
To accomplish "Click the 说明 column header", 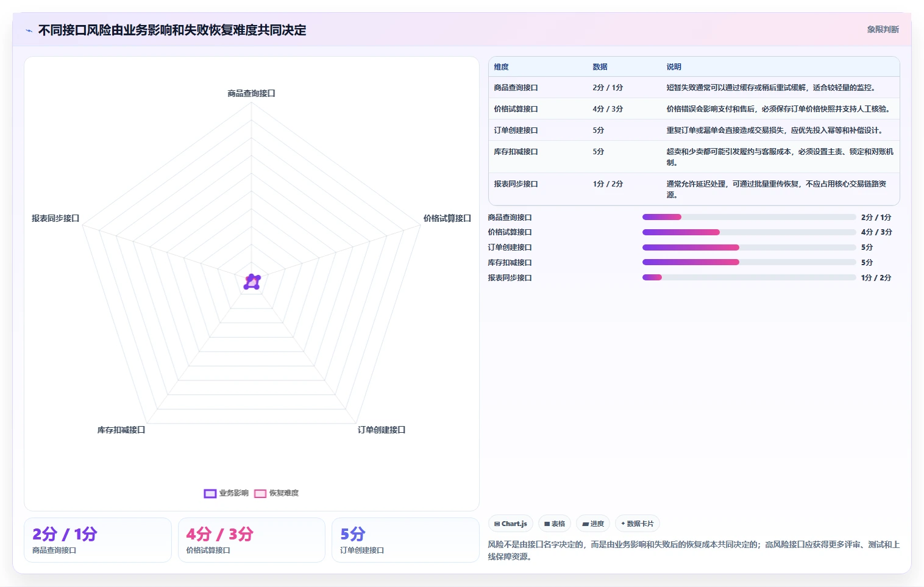I will point(673,67).
